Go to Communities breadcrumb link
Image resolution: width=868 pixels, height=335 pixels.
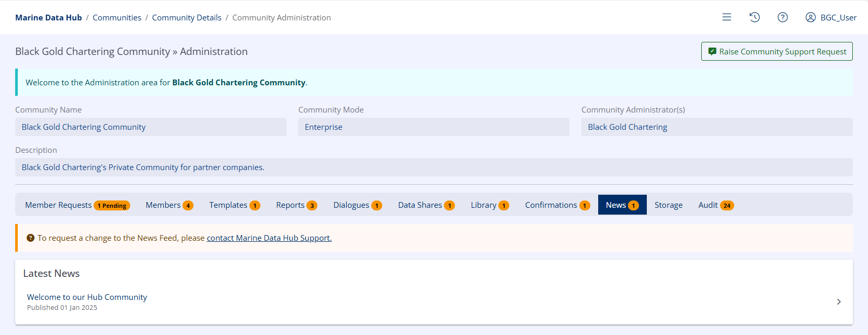117,18
